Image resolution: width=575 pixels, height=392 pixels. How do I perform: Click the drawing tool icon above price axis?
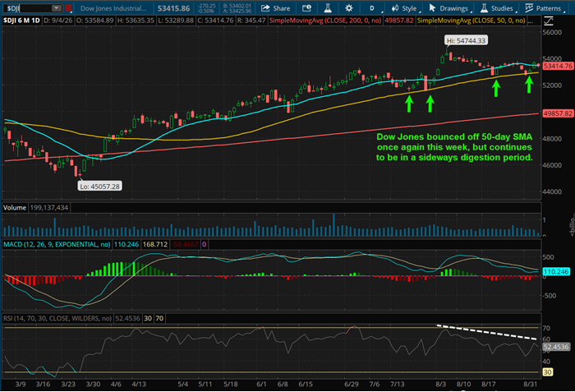pos(548,21)
